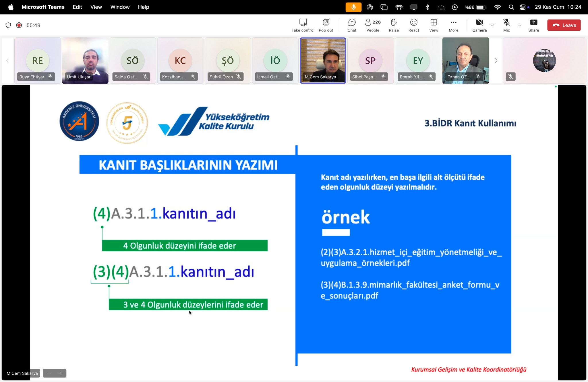
Task: Click the recording indicator icon
Action: [19, 25]
